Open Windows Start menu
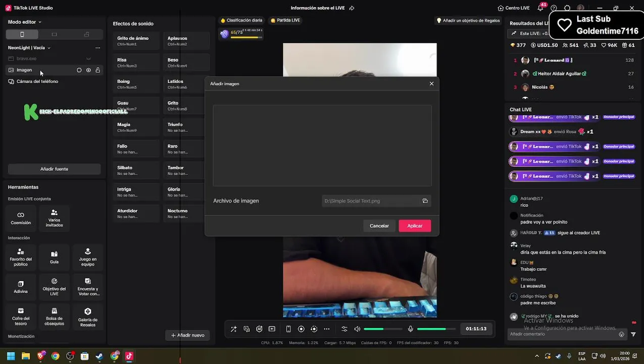644x364 pixels. click(x=11, y=356)
